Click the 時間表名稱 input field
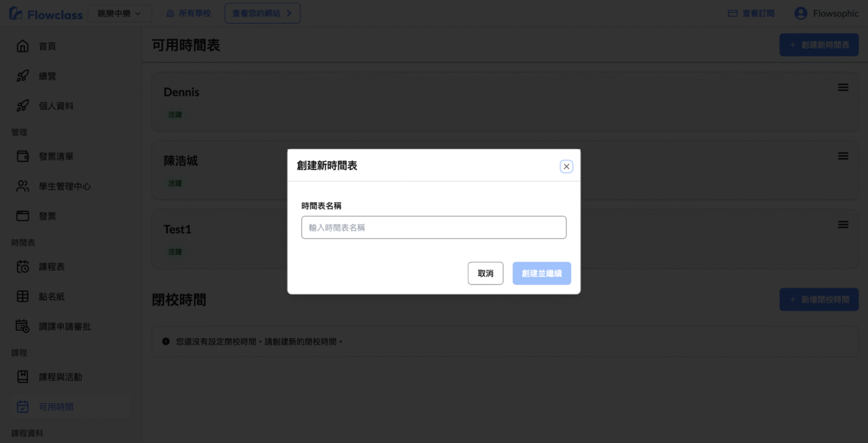 [433, 227]
